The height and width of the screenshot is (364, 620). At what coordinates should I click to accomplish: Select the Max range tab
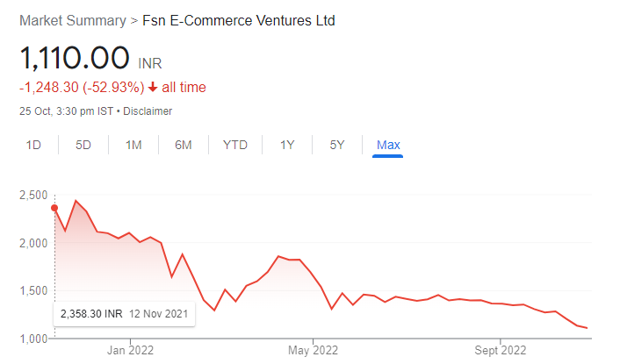[x=388, y=145]
